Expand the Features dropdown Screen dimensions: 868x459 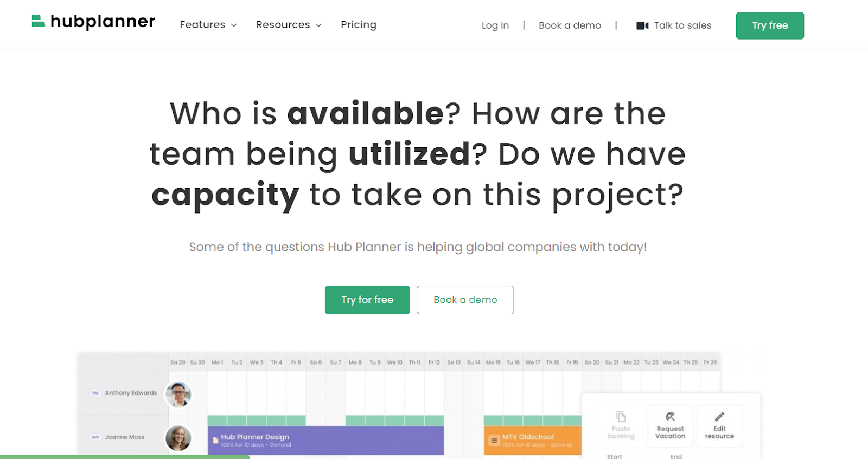208,25
